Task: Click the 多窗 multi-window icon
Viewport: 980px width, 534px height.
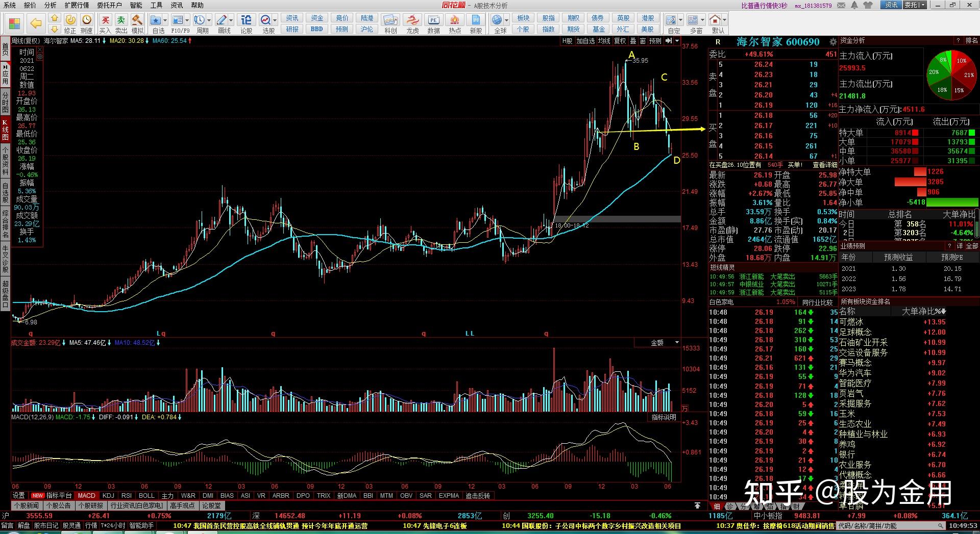Action: [x=693, y=23]
